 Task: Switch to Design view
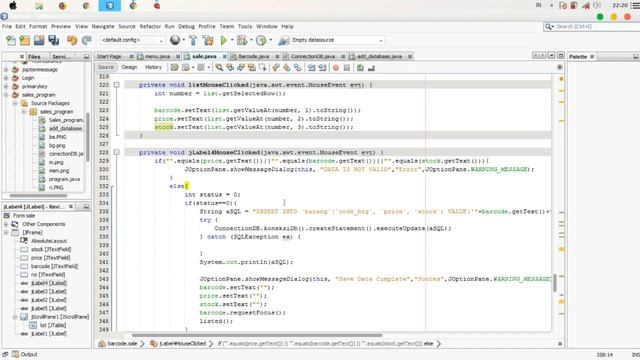[x=129, y=67]
